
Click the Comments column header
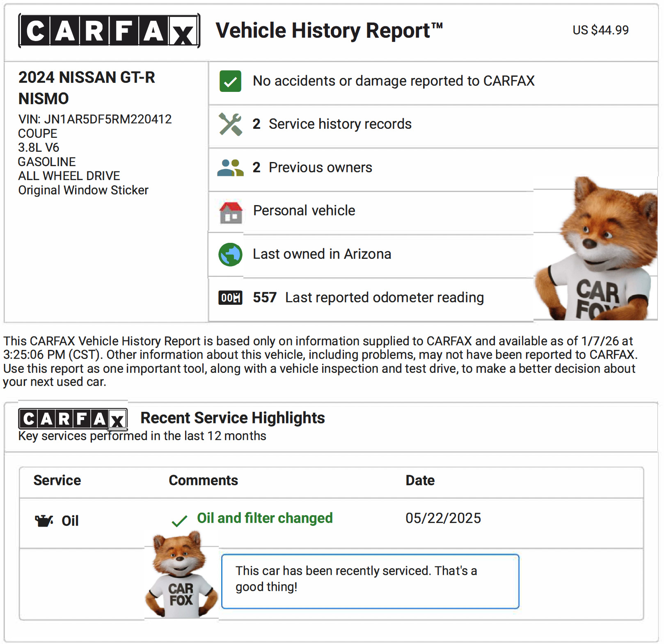pyautogui.click(x=203, y=480)
